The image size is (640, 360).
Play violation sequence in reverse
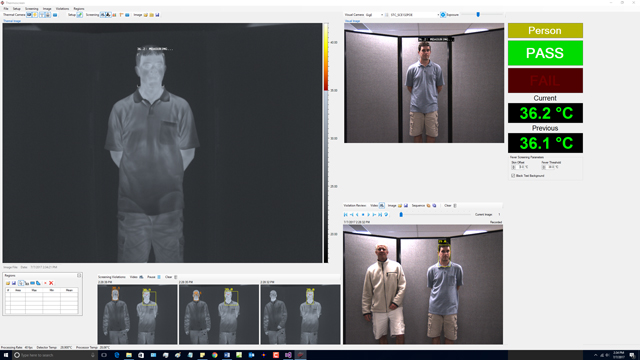pos(357,214)
